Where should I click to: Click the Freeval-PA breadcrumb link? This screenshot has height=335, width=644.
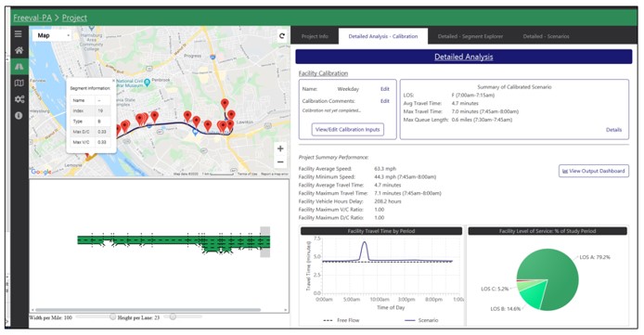tap(32, 18)
